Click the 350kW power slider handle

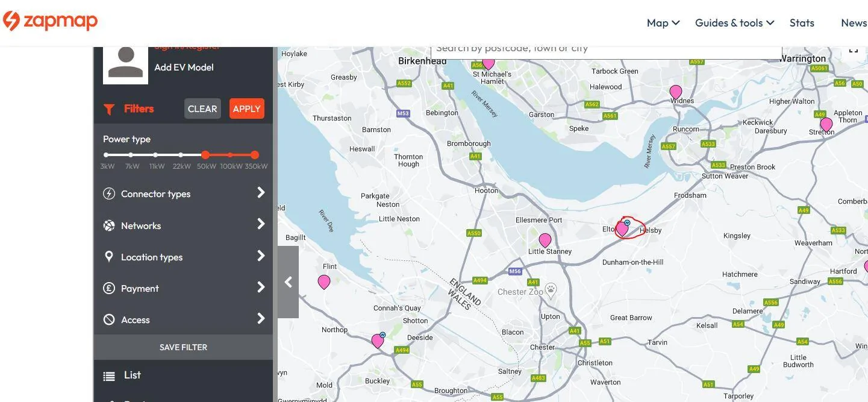pos(255,155)
